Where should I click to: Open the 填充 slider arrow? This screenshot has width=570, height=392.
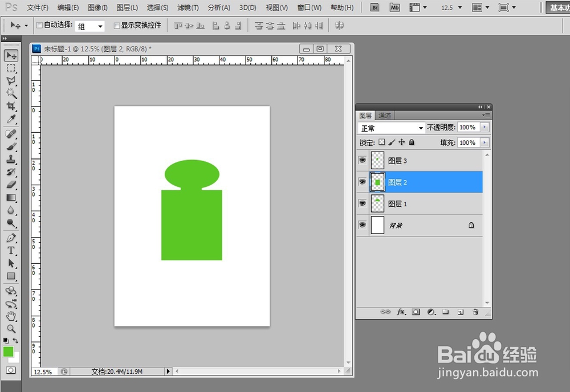(484, 142)
